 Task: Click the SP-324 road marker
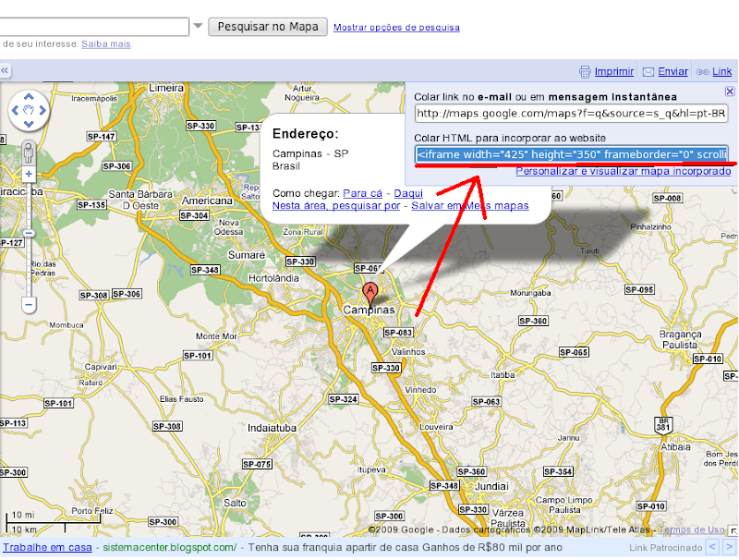343,399
